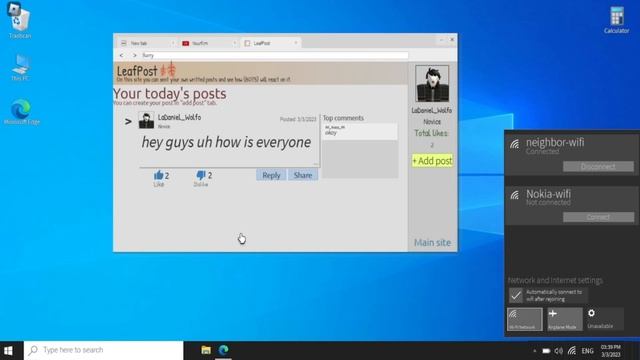640x360 pixels.
Task: Click the LaDaniel_Wolfo post author name
Action: click(179, 117)
